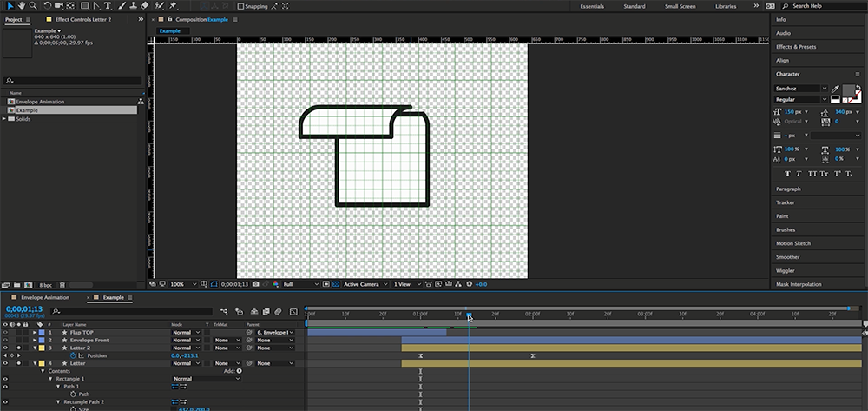Open the Effects & Presets panel

796,47
